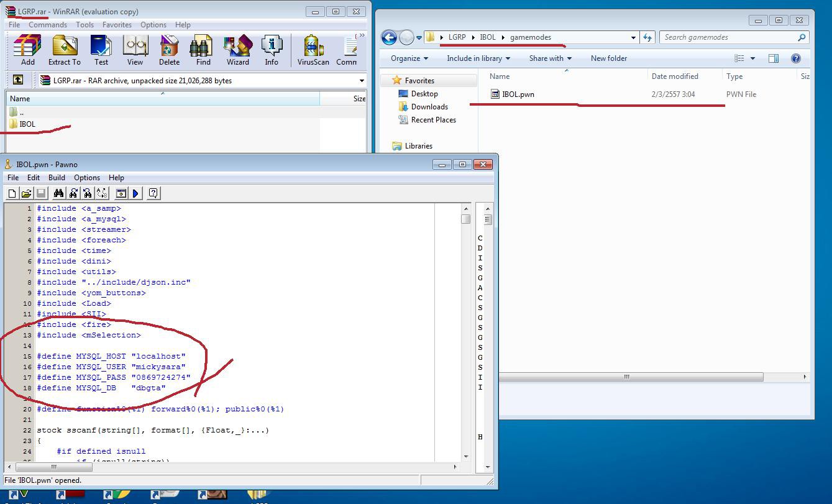The height and width of the screenshot is (504, 832).
Task: Open the WinRAR Favorites menu
Action: (x=117, y=25)
